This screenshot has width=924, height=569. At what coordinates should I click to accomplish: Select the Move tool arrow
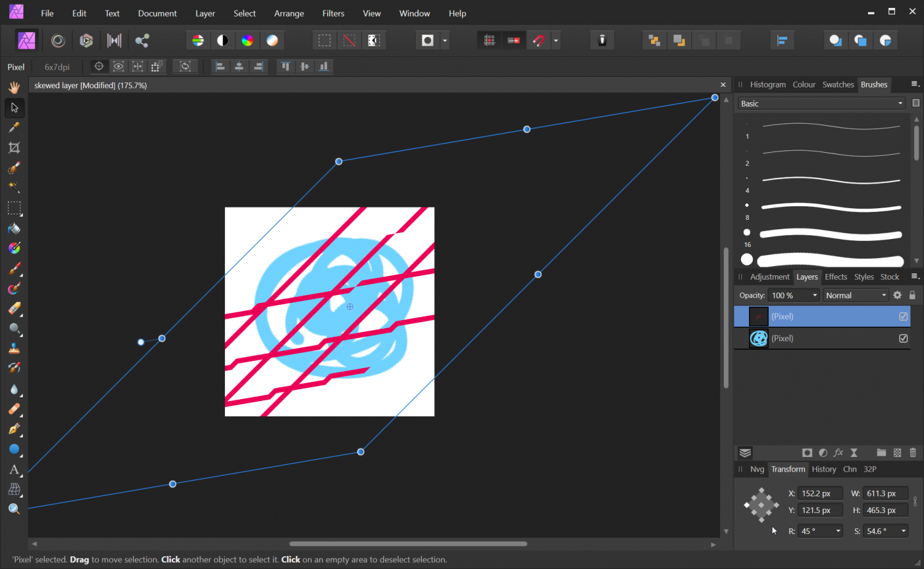[14, 108]
